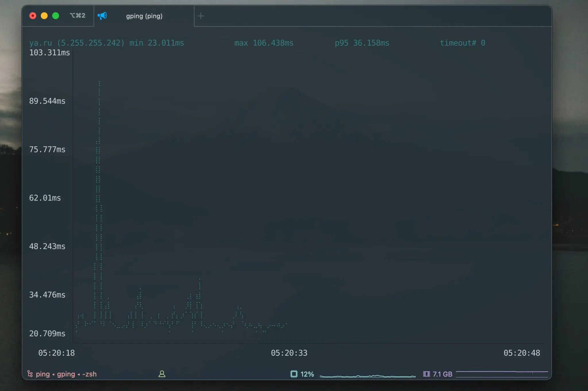Click the 05:20:18 time axis label

coord(57,353)
